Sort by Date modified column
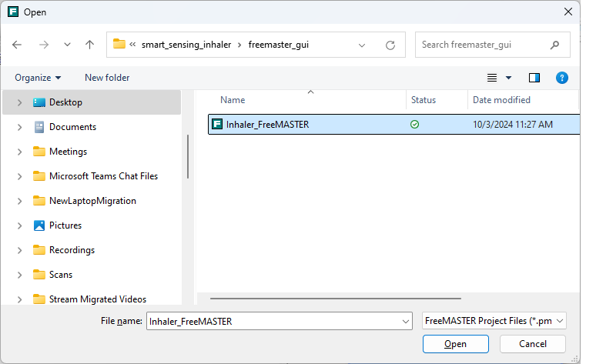596x364 pixels. click(x=501, y=100)
